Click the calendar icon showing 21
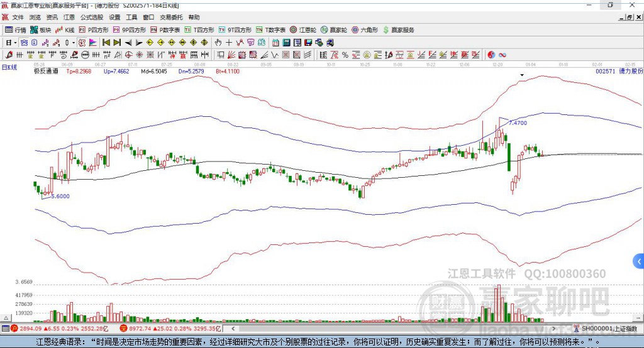The image size is (644, 348). [275, 43]
